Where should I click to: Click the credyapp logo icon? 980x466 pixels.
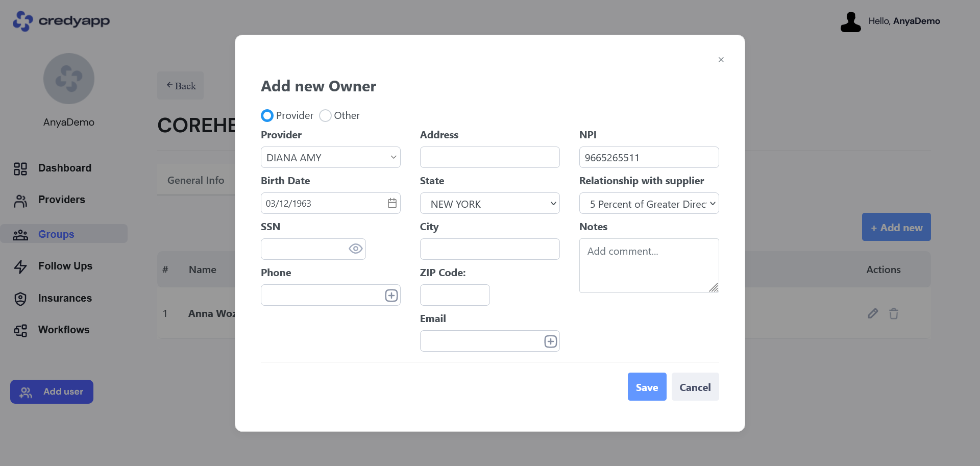point(22,21)
